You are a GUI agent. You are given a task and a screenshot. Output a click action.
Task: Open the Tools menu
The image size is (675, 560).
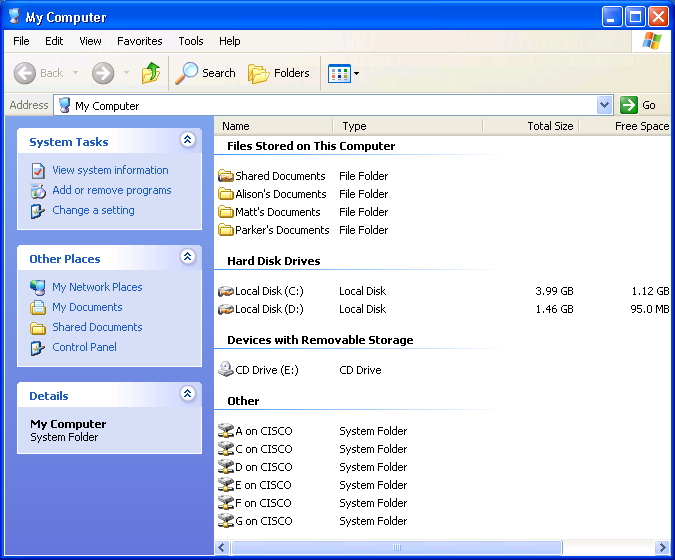pyautogui.click(x=191, y=41)
